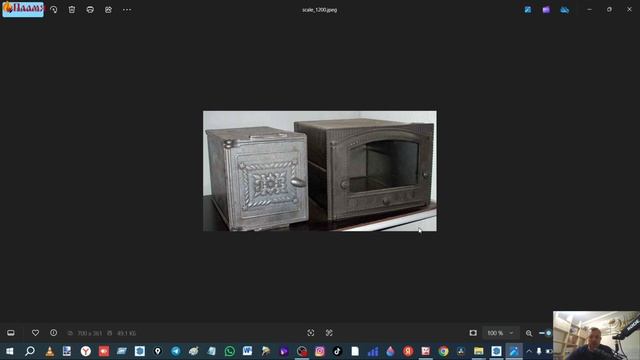Open Microsoft Word from the taskbar

pyautogui.click(x=247, y=351)
